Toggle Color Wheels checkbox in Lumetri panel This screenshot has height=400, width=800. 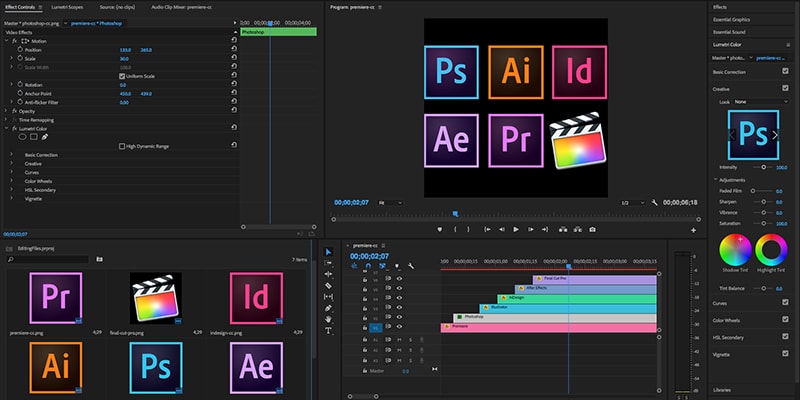[785, 319]
